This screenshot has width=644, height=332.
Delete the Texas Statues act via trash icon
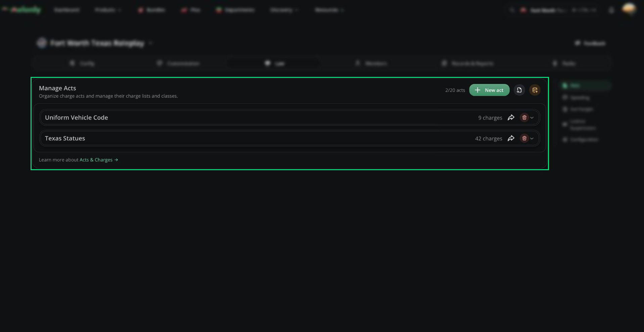click(x=524, y=138)
